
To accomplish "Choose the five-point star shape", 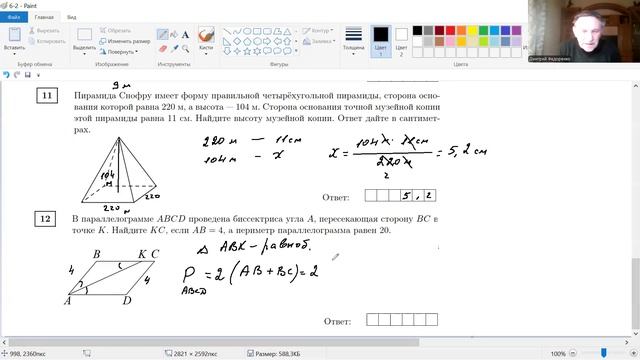I will [247, 51].
